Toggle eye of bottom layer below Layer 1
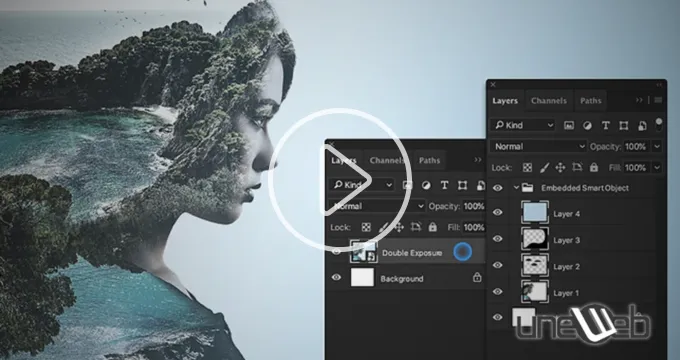680x360 pixels. pyautogui.click(x=497, y=317)
